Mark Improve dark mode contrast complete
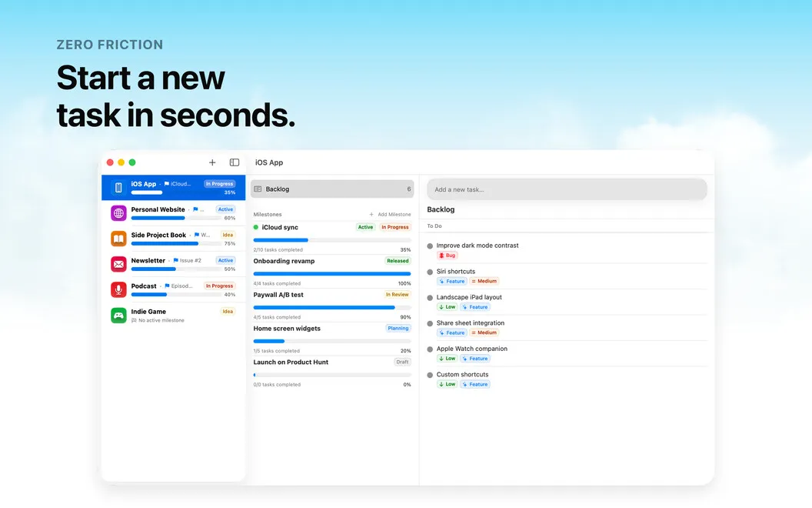The width and height of the screenshot is (812, 508). (430, 246)
